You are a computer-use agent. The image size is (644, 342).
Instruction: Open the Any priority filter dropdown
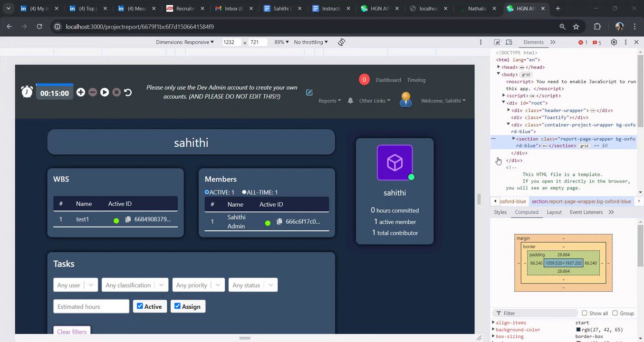198,285
